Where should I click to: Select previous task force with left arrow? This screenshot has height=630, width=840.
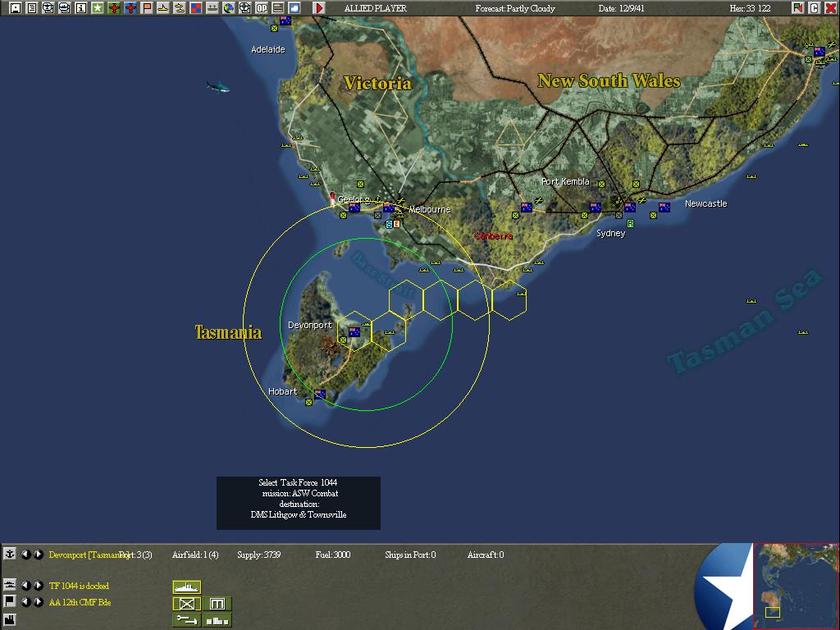[x=25, y=586]
